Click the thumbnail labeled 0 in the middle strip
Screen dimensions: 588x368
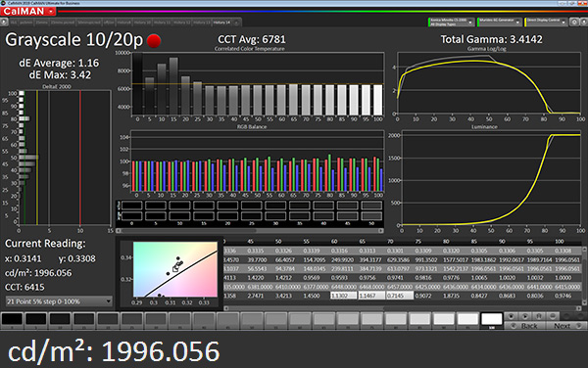[x=131, y=213]
